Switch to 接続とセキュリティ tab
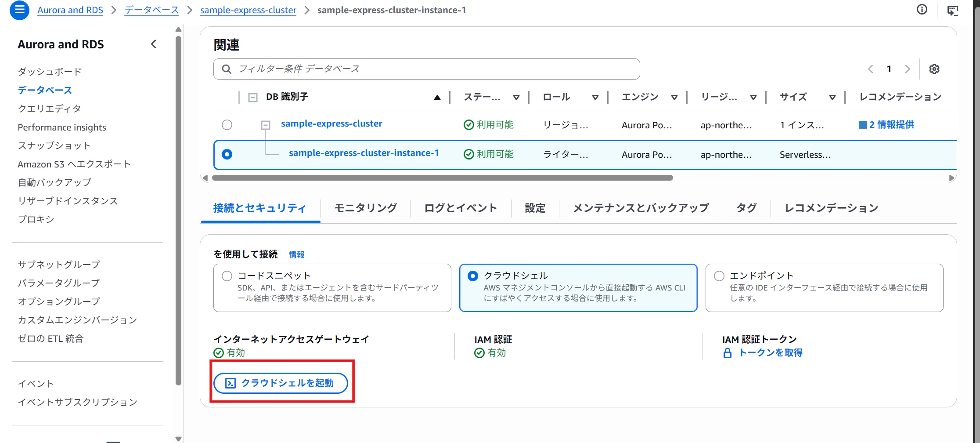980x443 pixels. [x=260, y=208]
